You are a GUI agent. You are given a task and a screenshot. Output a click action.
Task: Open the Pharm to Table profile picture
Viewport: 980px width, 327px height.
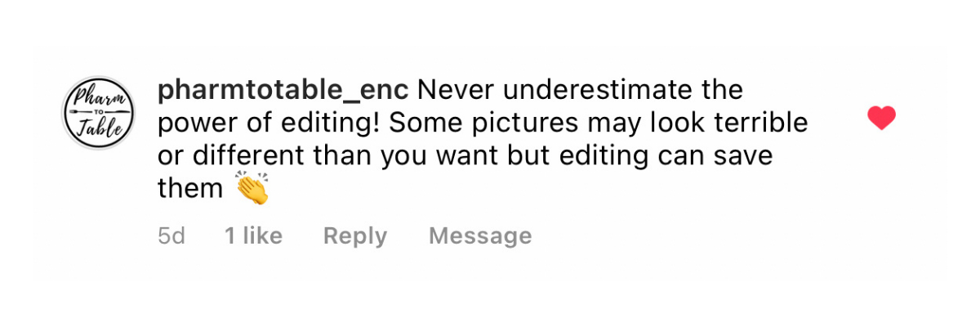(98, 113)
